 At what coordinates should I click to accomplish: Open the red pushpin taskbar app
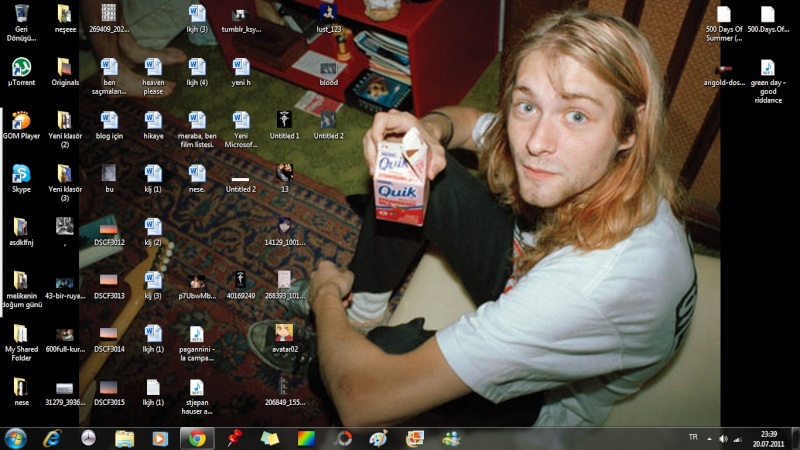[234, 438]
